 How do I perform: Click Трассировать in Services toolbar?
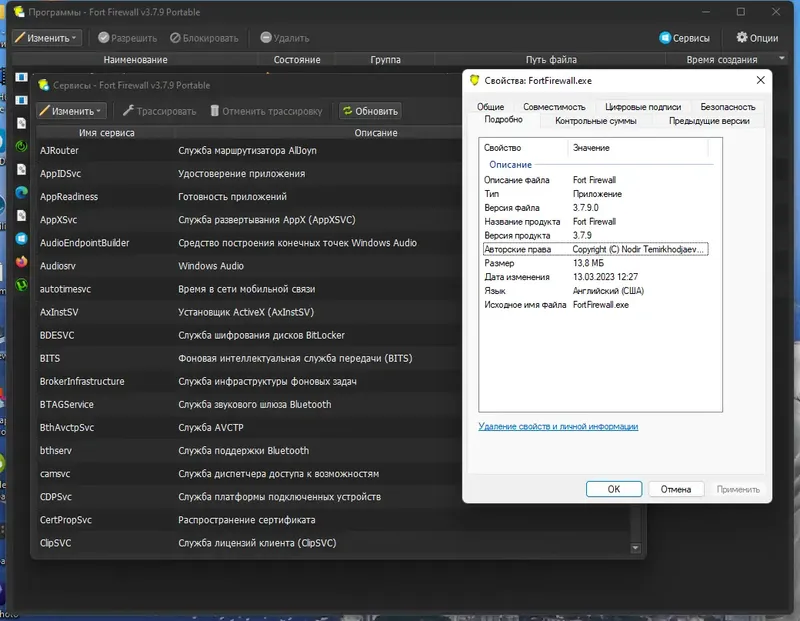159,111
